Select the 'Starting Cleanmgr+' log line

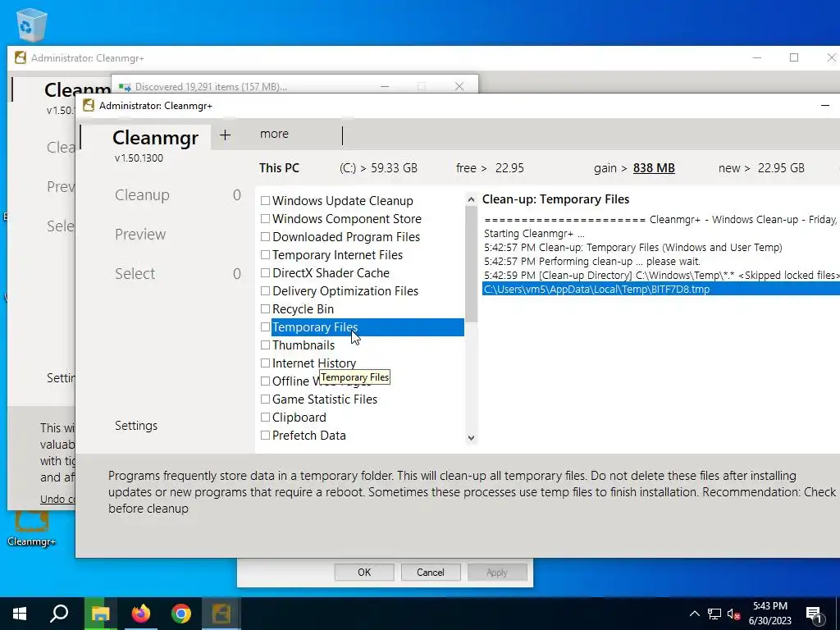(x=534, y=234)
